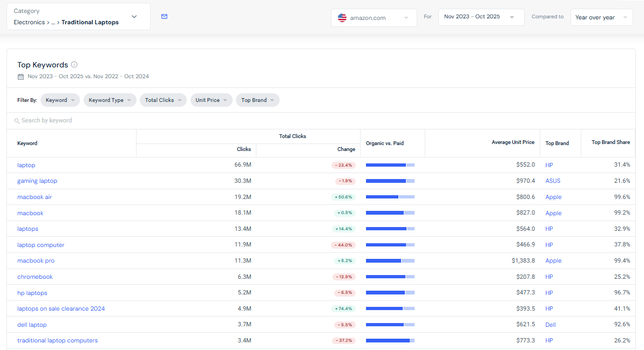This screenshot has height=350, width=644.
Task: Click HP brand in chromebook row
Action: pos(549,277)
